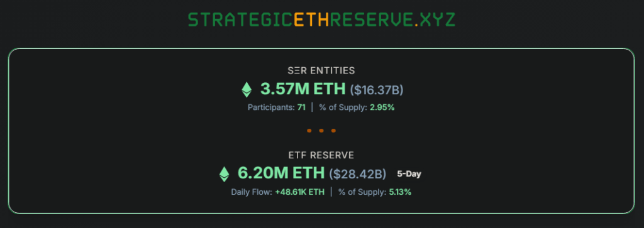Click the ($16.37B) dollar value
The width and height of the screenshot is (644, 228).
(x=377, y=90)
